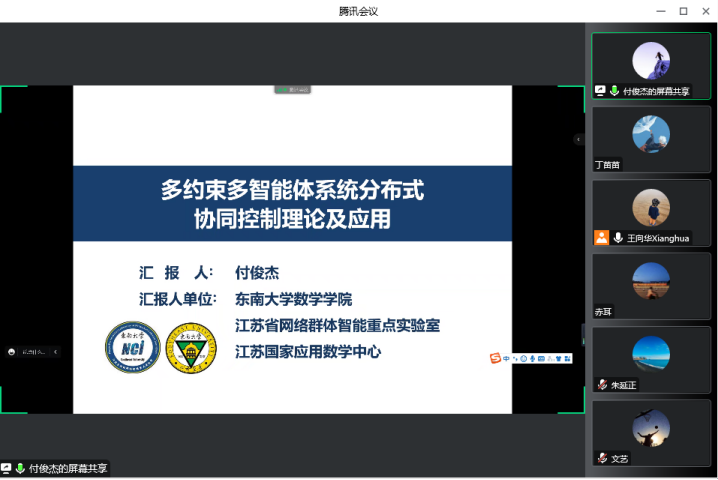Click green microphone icon in bottom-left status label
This screenshot has height=480, width=718.
coord(20,468)
